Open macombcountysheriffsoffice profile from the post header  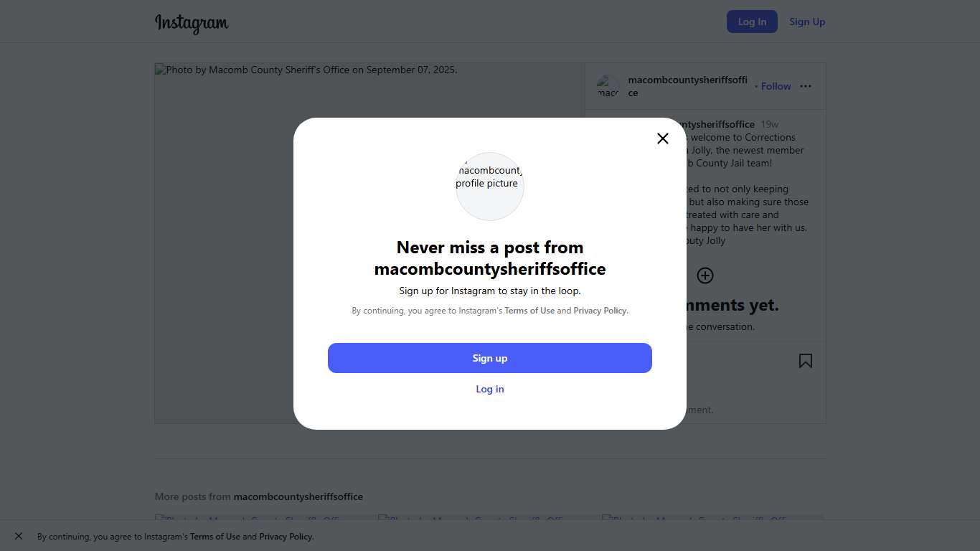click(687, 80)
